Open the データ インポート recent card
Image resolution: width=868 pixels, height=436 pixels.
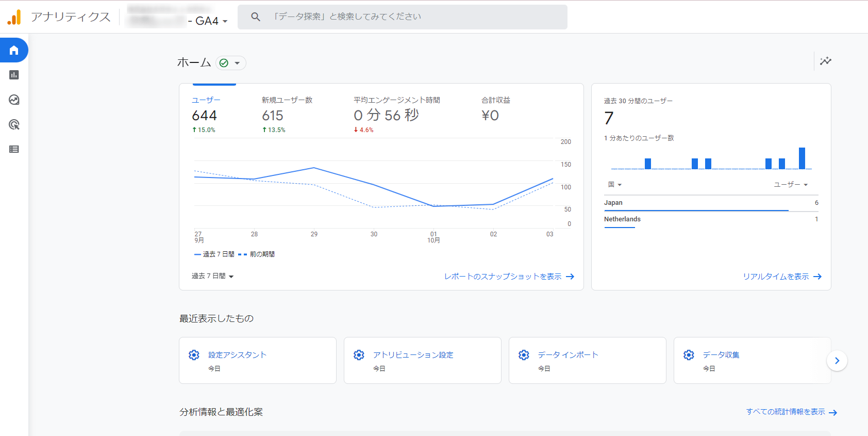tap(588, 360)
